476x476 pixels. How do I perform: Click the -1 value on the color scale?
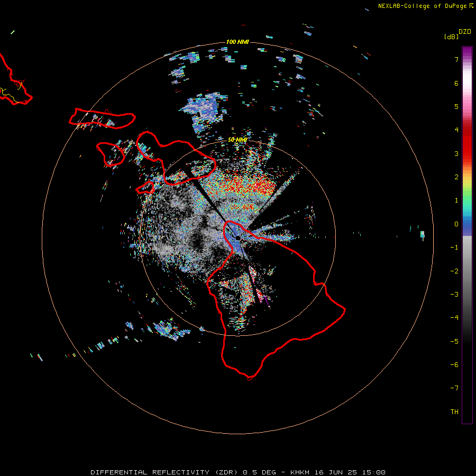pyautogui.click(x=454, y=248)
